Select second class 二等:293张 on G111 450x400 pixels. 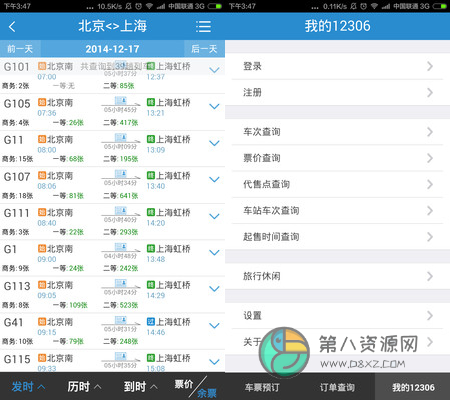pyautogui.click(x=121, y=232)
